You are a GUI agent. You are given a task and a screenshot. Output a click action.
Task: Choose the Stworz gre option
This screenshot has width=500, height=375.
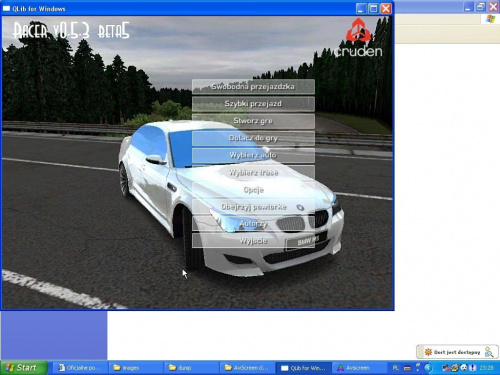tap(253, 121)
